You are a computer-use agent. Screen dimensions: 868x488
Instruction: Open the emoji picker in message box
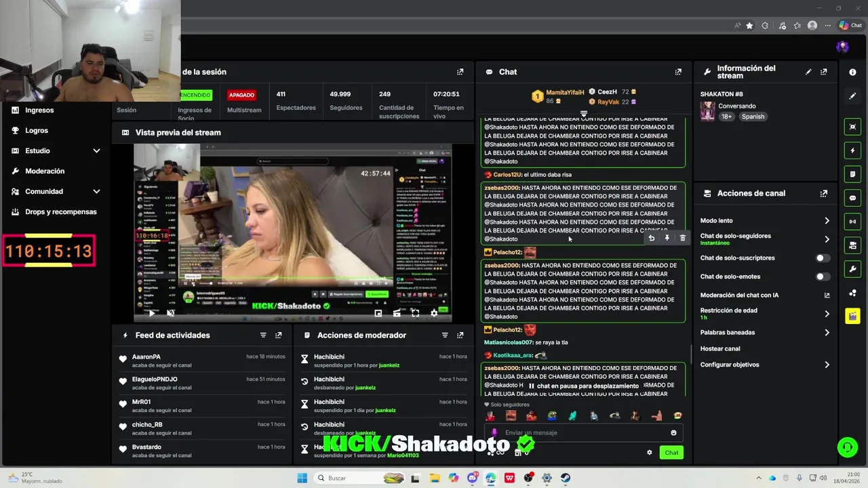coord(673,432)
